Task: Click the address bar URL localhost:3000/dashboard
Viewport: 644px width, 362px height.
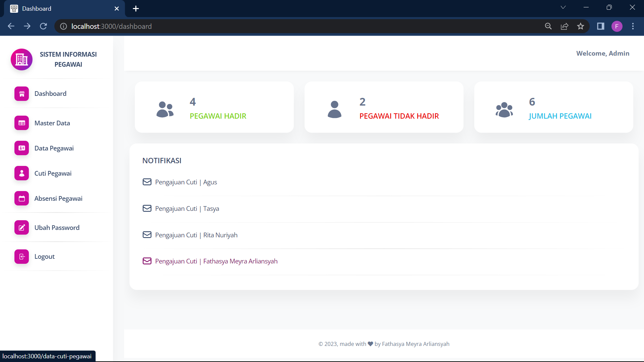Action: point(111,26)
